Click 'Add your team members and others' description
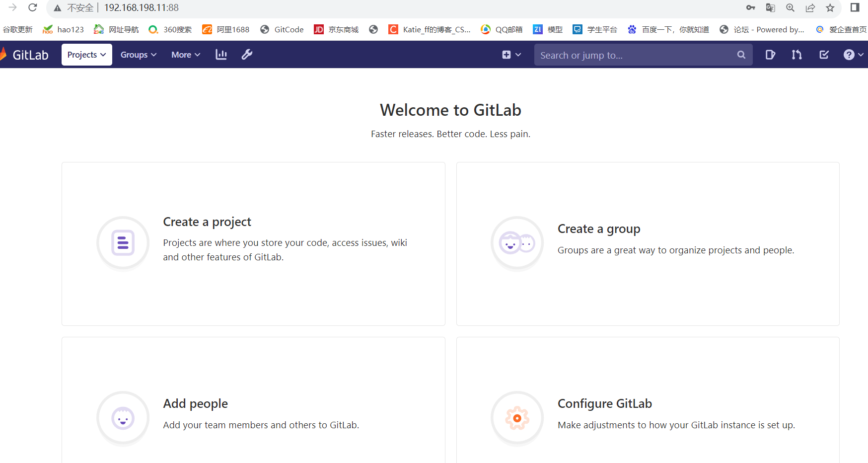This screenshot has height=463, width=868. [x=261, y=425]
